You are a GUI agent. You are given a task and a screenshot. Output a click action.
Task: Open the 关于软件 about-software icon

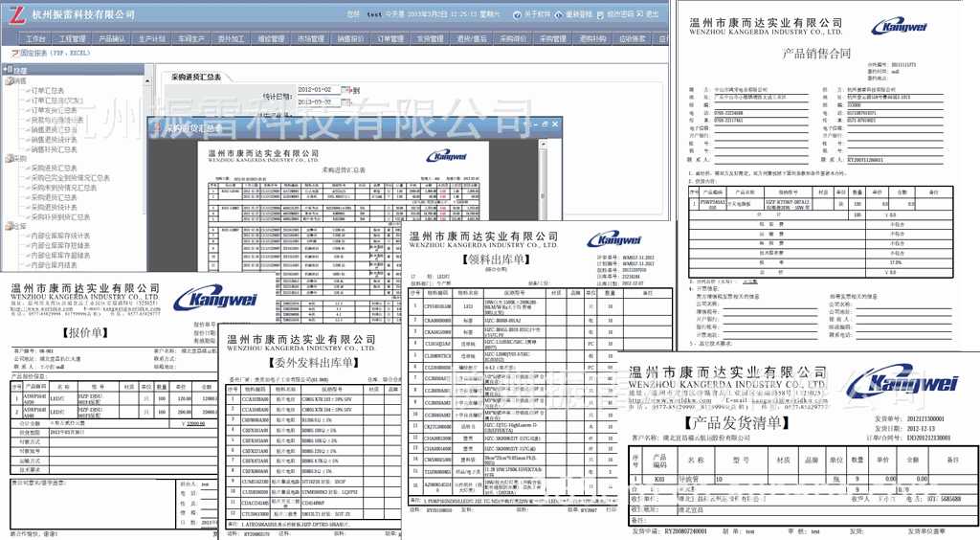coord(517,14)
